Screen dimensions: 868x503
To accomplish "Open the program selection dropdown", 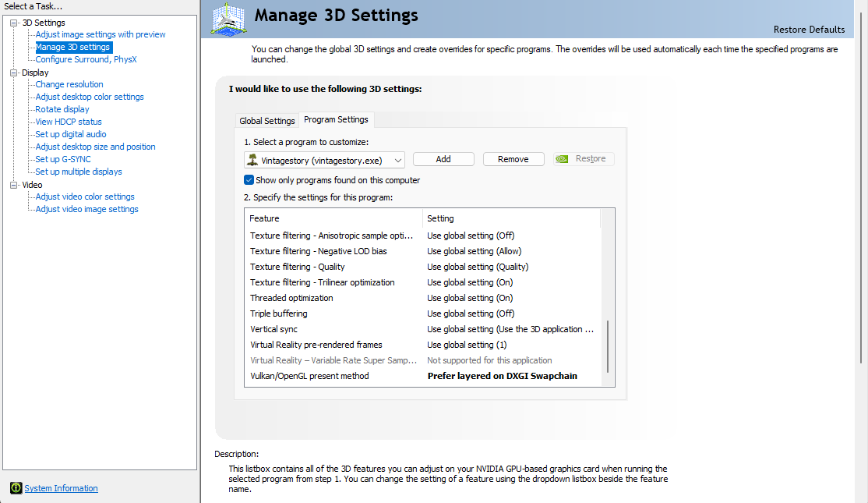I will 398,159.
